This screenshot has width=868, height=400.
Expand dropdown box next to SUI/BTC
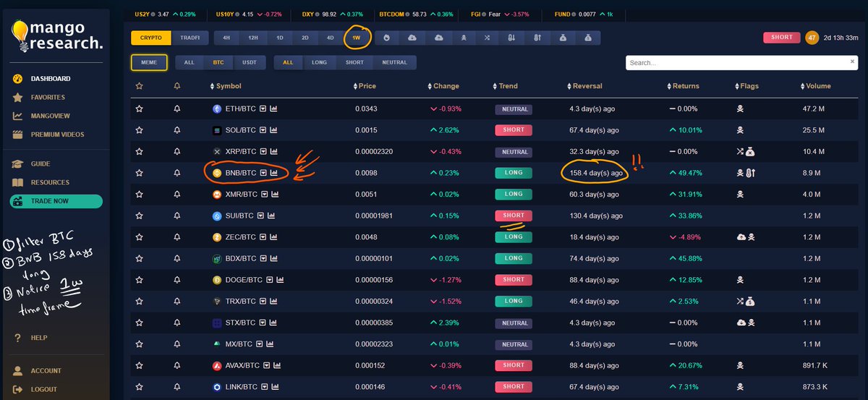pos(260,216)
